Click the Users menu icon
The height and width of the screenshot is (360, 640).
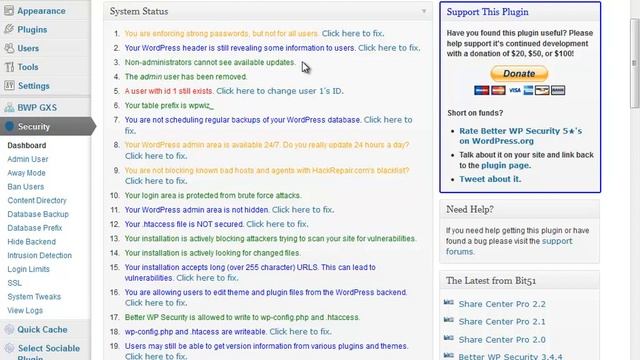(x=9, y=48)
